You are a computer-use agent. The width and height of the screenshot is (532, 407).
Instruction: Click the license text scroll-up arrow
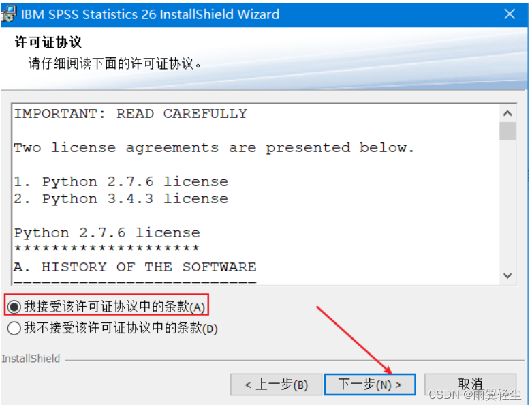pos(507,113)
